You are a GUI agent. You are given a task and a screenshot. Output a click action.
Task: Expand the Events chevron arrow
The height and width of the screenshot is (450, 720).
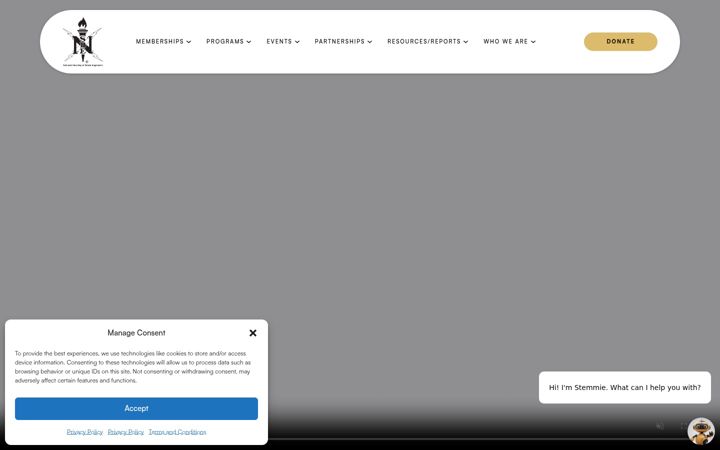297,42
